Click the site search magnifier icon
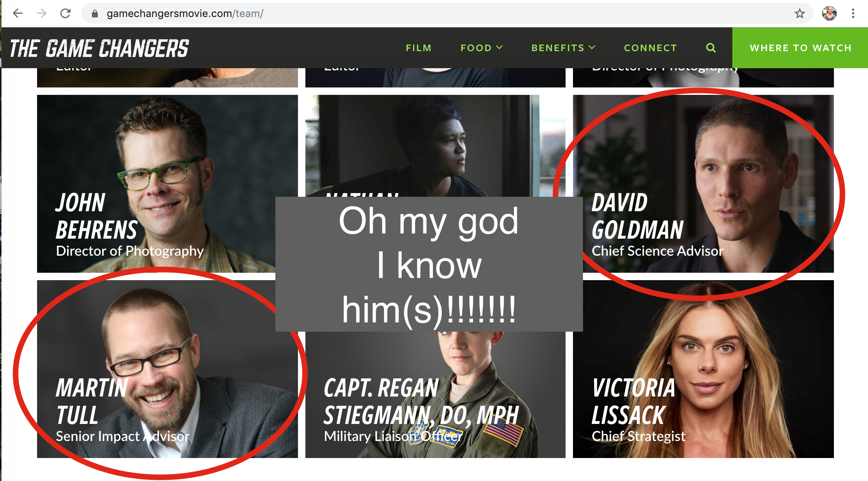The height and width of the screenshot is (481, 868). click(710, 48)
